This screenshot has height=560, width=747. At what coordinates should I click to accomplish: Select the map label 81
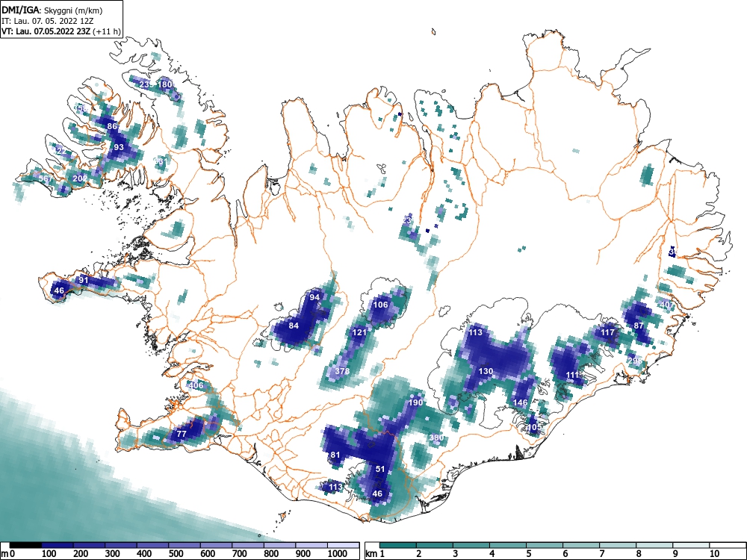[335, 455]
